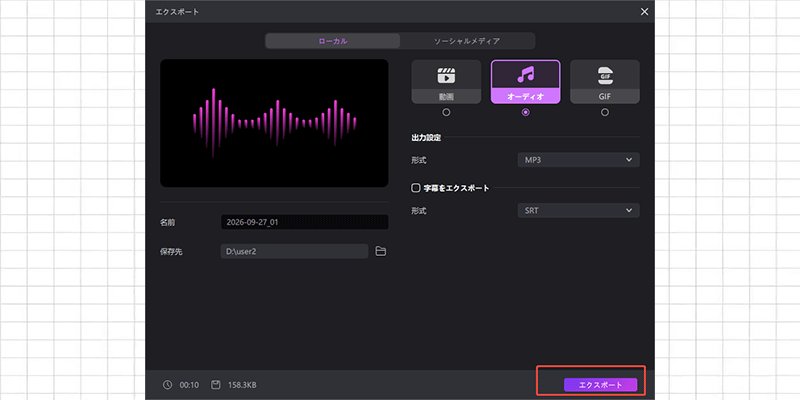
Task: Click the 形式 label beside SRT
Action: 419,211
